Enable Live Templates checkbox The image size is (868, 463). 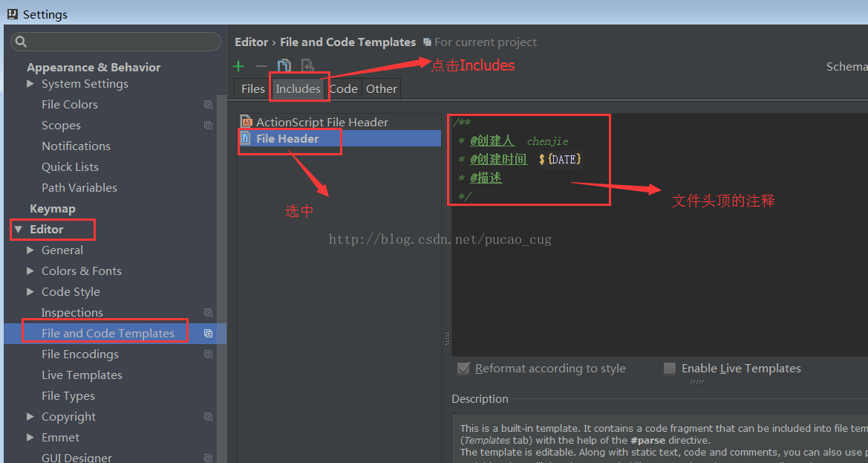(x=670, y=369)
